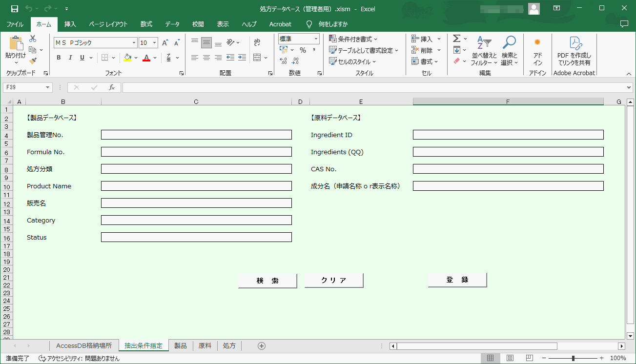Switch to the Acrobat ribbon tab

tap(280, 24)
